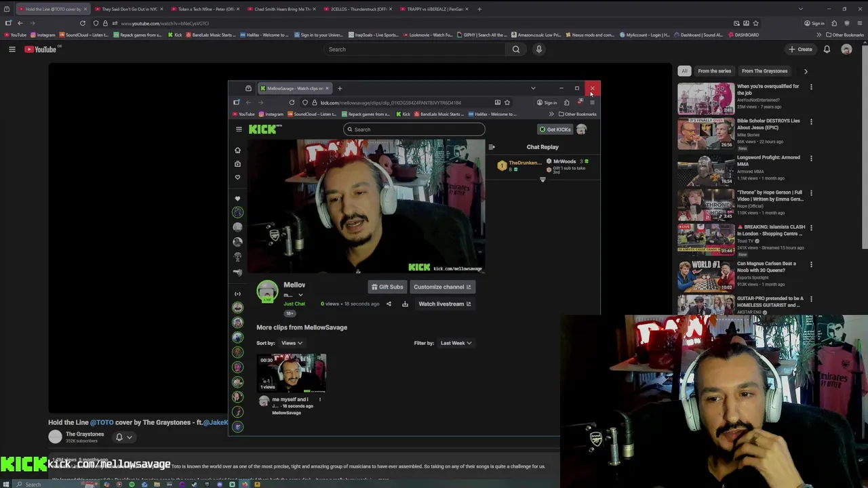This screenshot has width=868, height=488.
Task: Open new tab in Kick window
Action: click(x=340, y=89)
